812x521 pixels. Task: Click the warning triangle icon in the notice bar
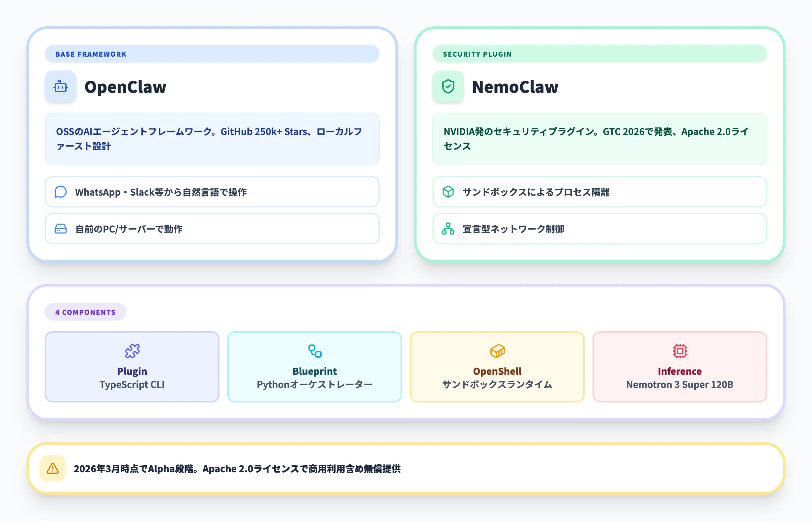52,469
